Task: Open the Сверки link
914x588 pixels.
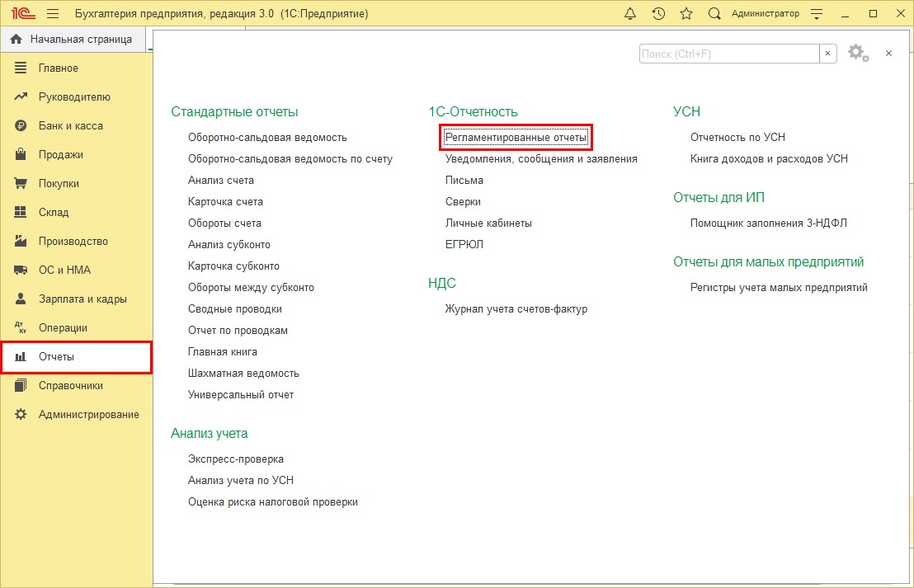Action: [463, 201]
